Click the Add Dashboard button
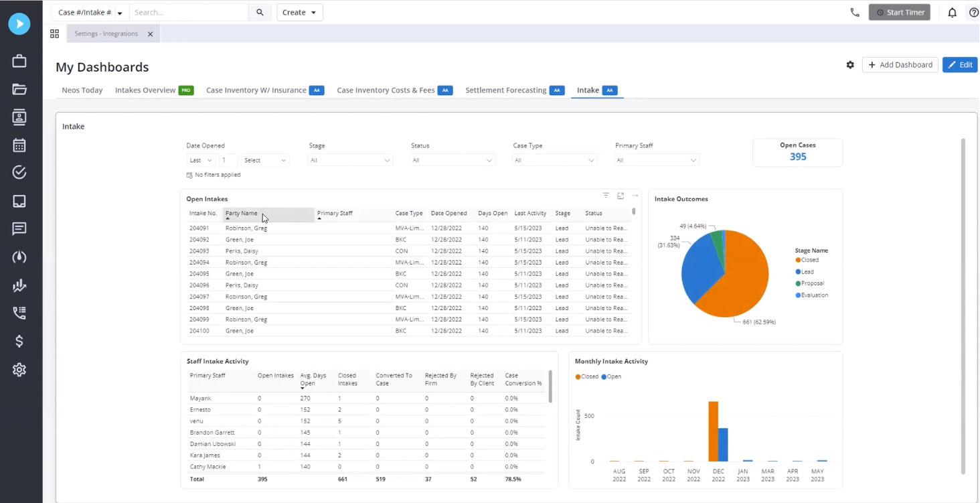This screenshot has height=503, width=980. [x=900, y=65]
